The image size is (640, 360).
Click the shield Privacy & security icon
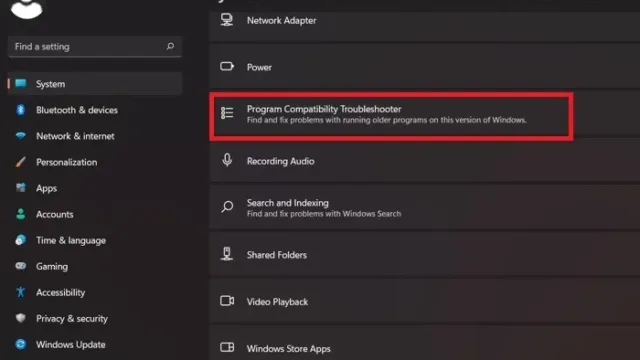coord(20,318)
